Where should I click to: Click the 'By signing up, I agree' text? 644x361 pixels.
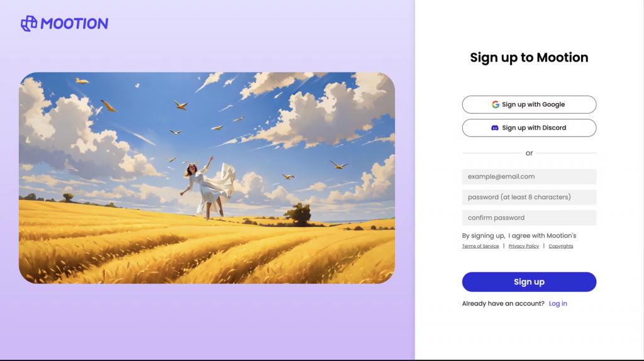[519, 236]
